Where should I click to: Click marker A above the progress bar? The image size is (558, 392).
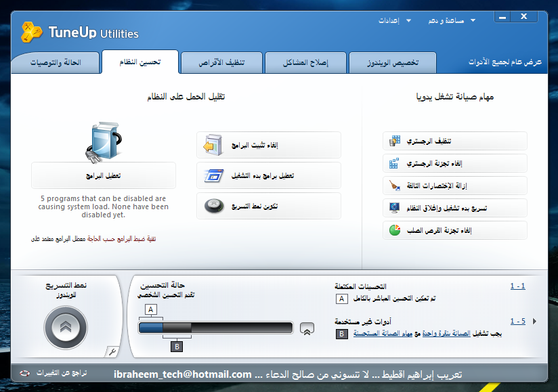(x=150, y=309)
